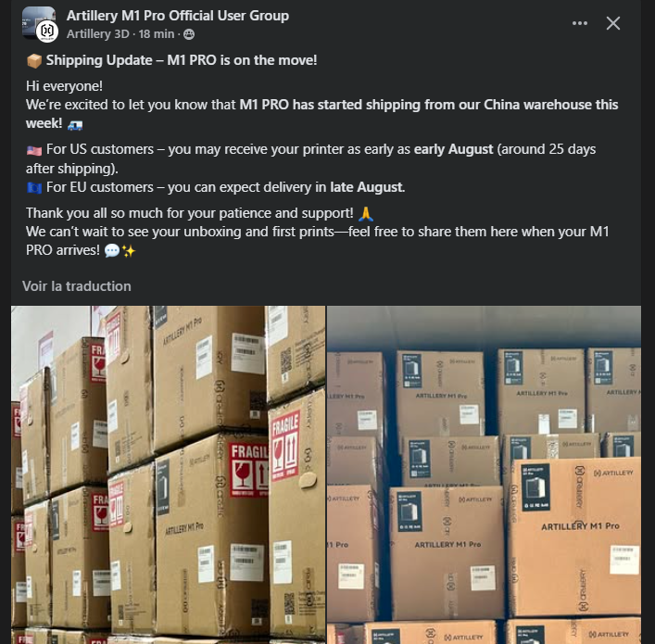The height and width of the screenshot is (644, 655).
Task: Click the round Artillery 3D logo badge
Action: 46,31
